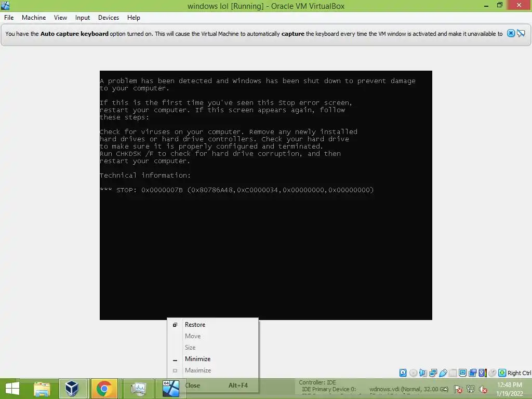
Task: Click the recording status icon
Action: click(x=472, y=373)
